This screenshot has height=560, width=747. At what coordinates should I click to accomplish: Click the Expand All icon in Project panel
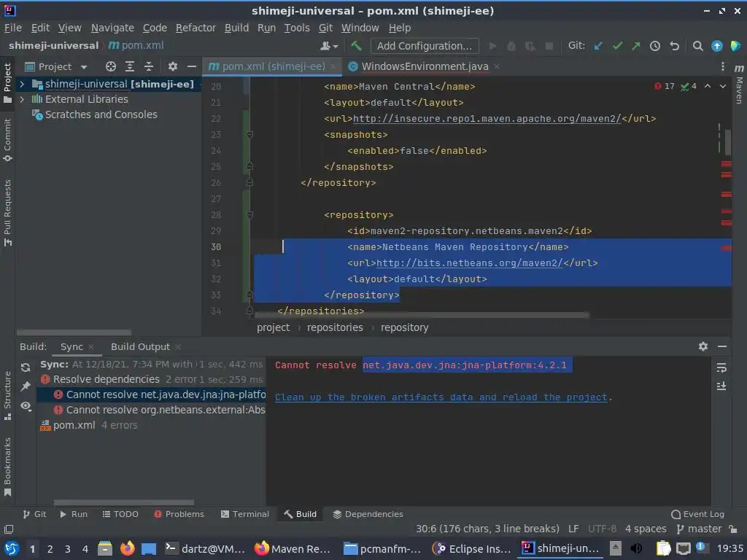(x=130, y=66)
